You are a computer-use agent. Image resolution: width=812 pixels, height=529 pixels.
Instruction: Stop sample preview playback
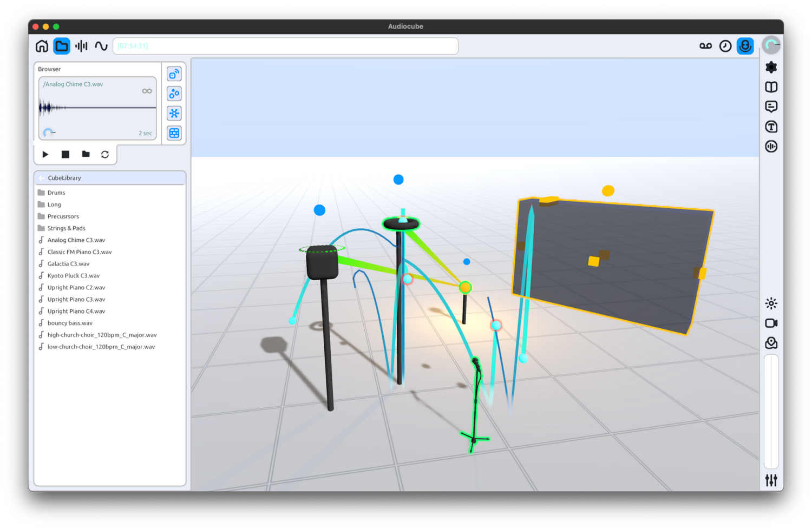click(66, 154)
